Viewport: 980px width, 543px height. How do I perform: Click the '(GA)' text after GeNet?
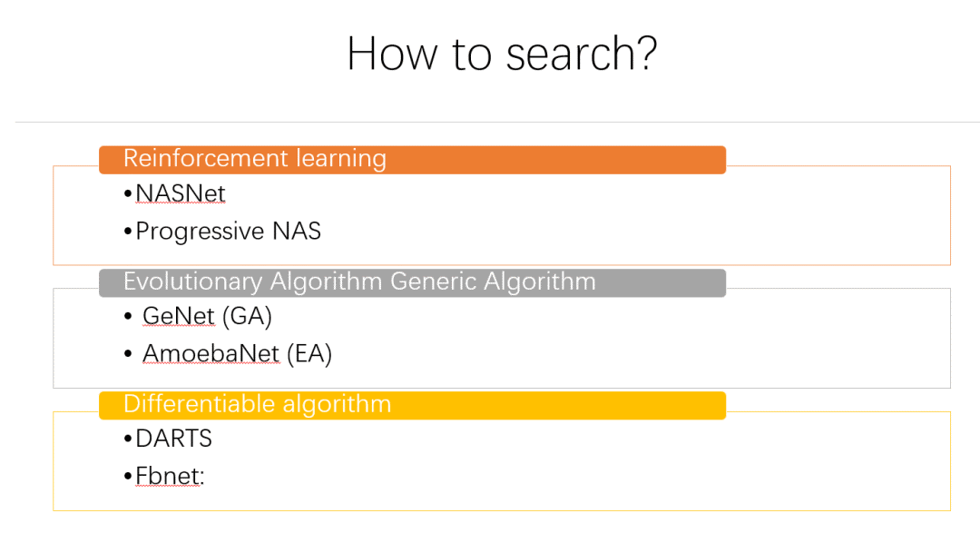coord(250,316)
